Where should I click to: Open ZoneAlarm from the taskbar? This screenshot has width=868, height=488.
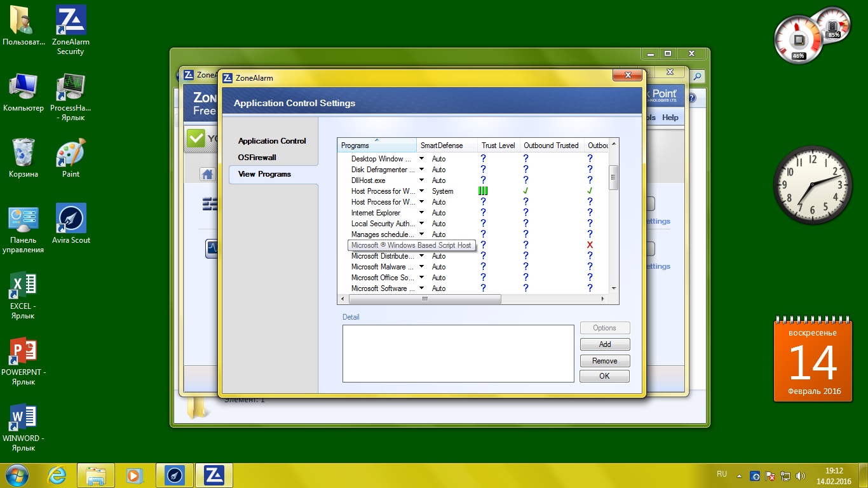click(x=214, y=475)
